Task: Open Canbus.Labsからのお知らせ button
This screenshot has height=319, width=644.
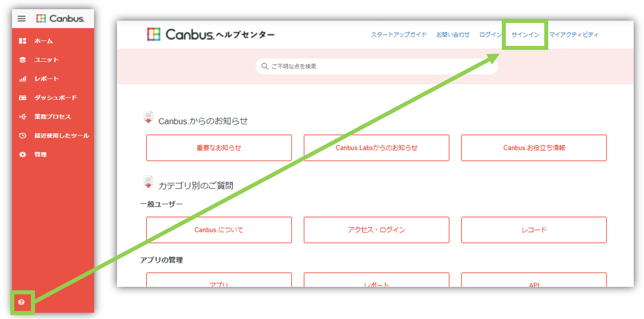Action: (x=377, y=147)
